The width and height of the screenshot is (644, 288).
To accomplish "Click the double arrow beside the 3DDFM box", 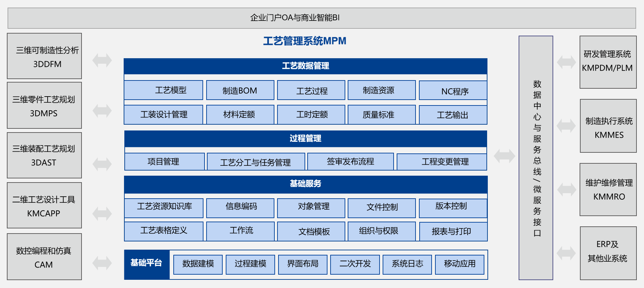I will tap(102, 60).
